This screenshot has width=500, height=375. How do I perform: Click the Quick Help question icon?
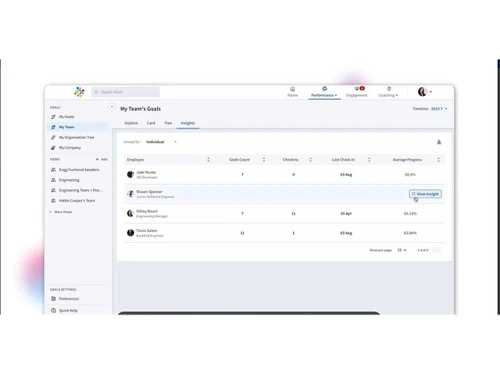53,310
